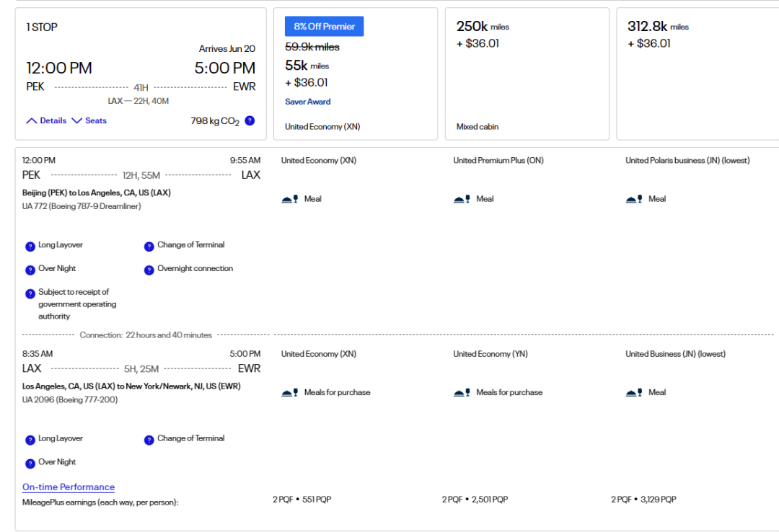Select the 55k miles Economy fare
The height and width of the screenshot is (532, 779).
(356, 74)
